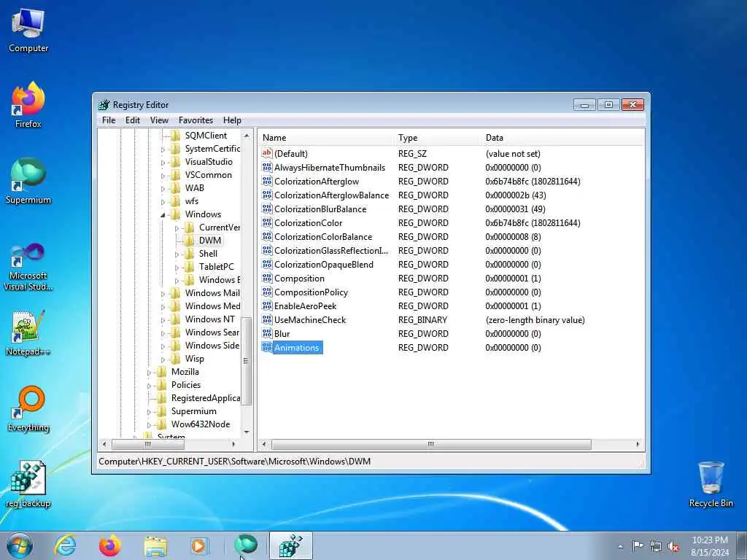Select the EnableAeroPeek value
This screenshot has height=560, width=747.
coord(305,306)
